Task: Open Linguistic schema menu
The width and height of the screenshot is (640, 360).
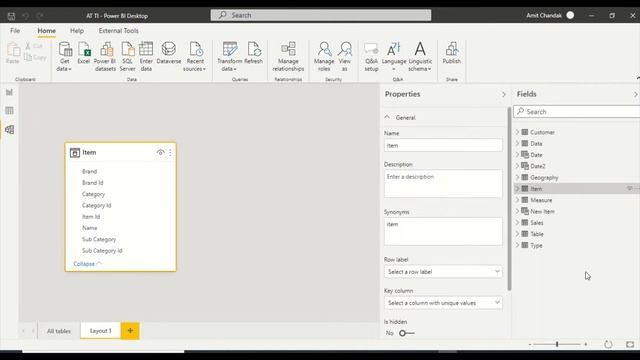Action: [420, 56]
